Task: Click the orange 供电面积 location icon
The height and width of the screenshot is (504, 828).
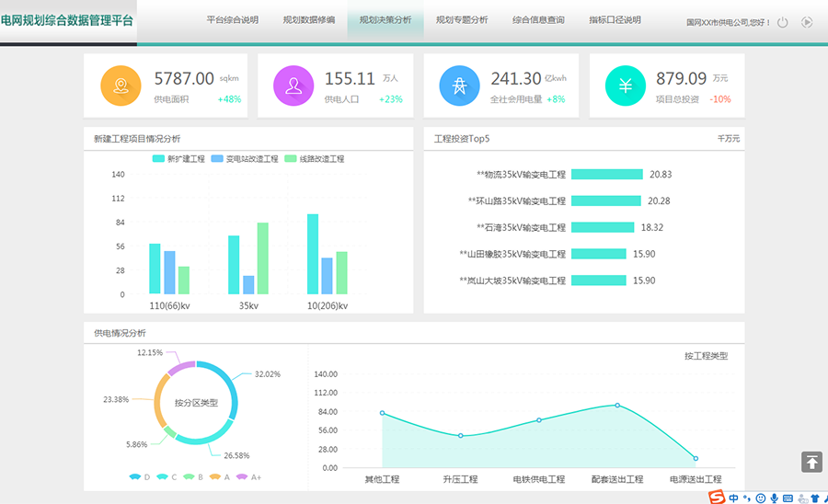Action: 120,86
